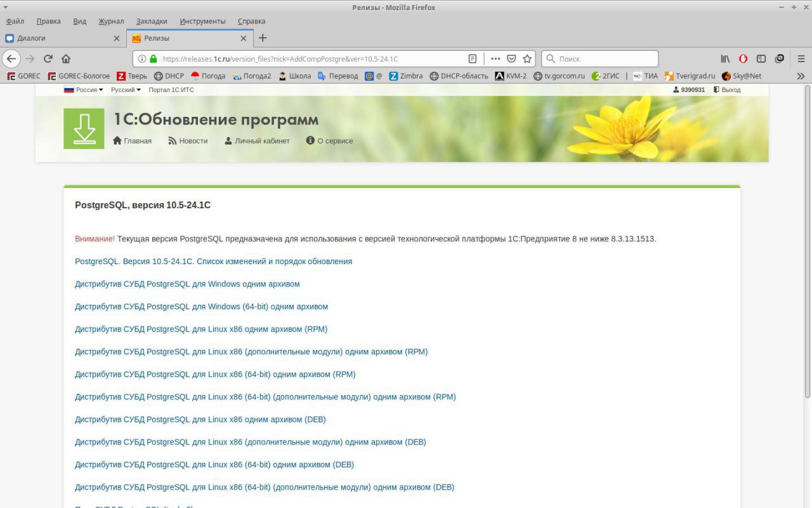Screen dimensions: 812x508
Task: Open Zimbra bookmark
Action: pos(406,76)
